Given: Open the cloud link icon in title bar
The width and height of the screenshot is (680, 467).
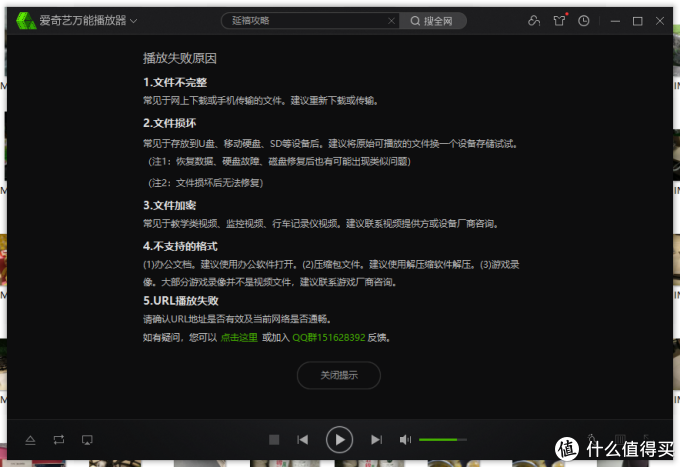Looking at the screenshot, I should (x=534, y=20).
